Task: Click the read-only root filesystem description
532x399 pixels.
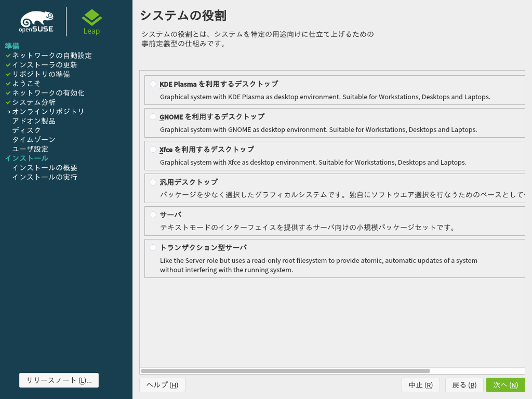Action: [318, 265]
